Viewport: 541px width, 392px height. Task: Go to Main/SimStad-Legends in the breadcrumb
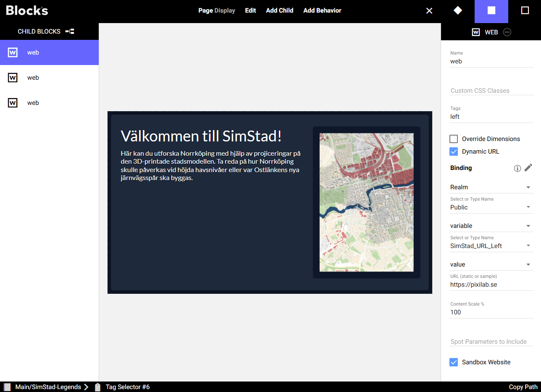48,387
